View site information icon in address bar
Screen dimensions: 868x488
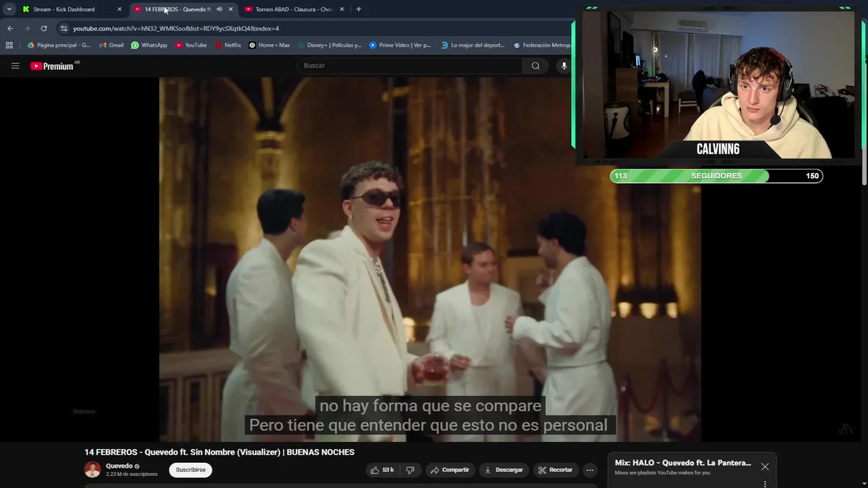(x=64, y=28)
